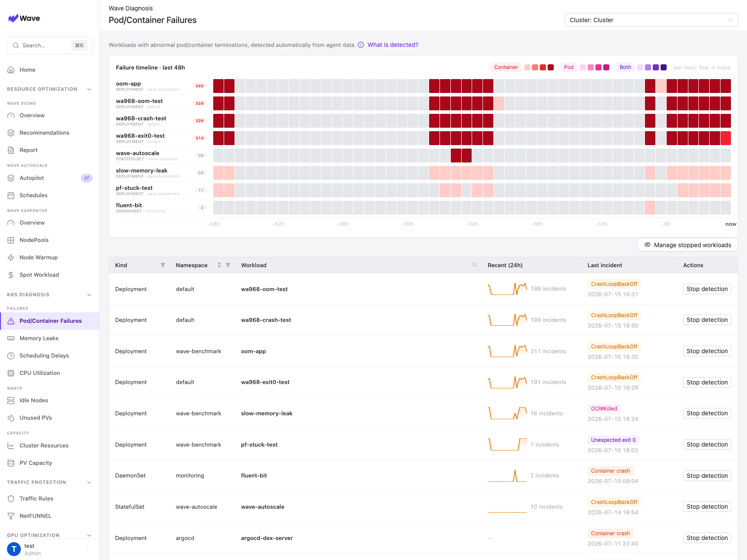Open Autopilot with badge 27

[50, 178]
